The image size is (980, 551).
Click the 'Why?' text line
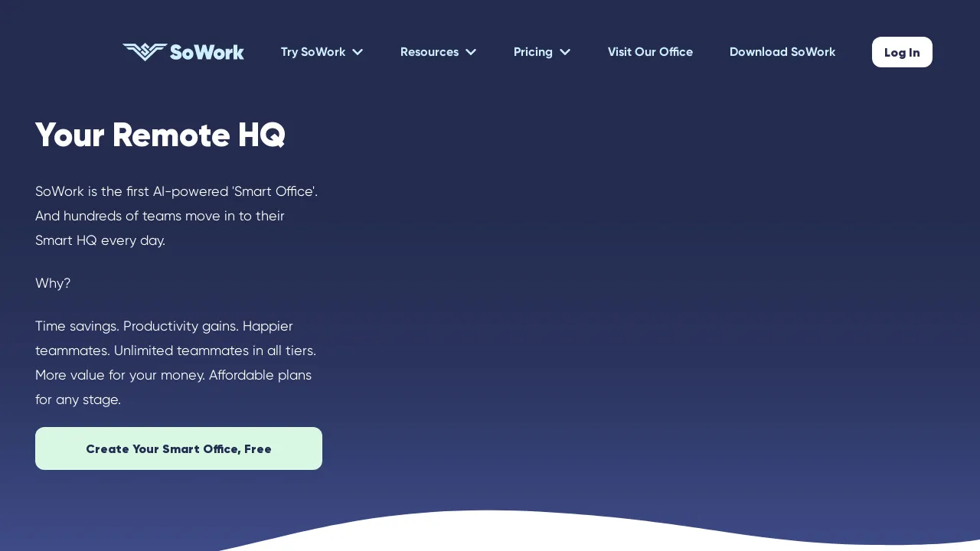[x=53, y=283]
